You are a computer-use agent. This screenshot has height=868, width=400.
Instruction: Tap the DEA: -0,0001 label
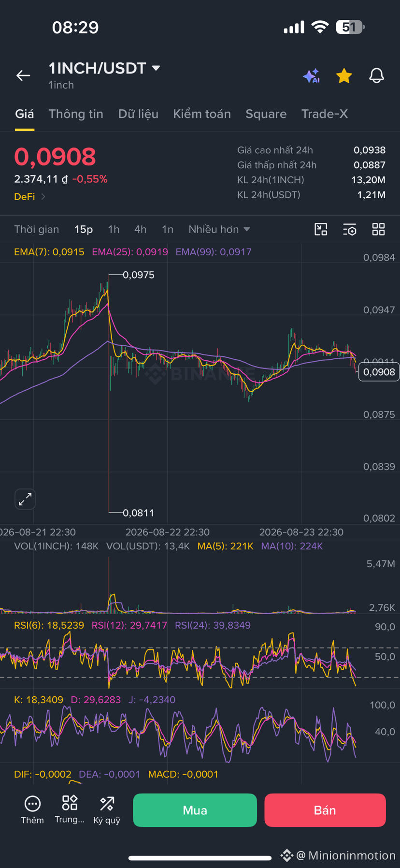point(109,774)
